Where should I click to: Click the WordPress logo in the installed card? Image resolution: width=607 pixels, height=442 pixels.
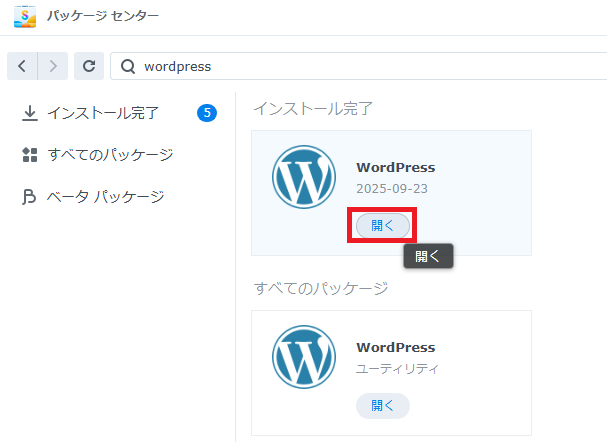point(304,177)
